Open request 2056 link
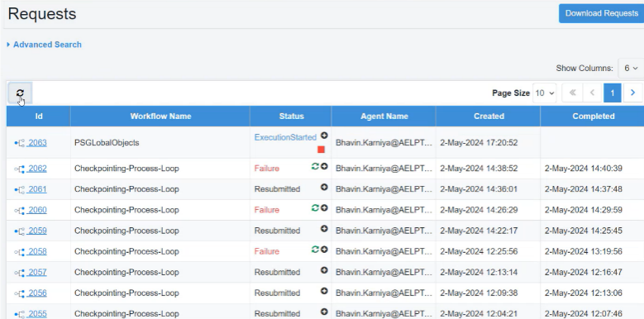644x319 pixels. pos(37,293)
